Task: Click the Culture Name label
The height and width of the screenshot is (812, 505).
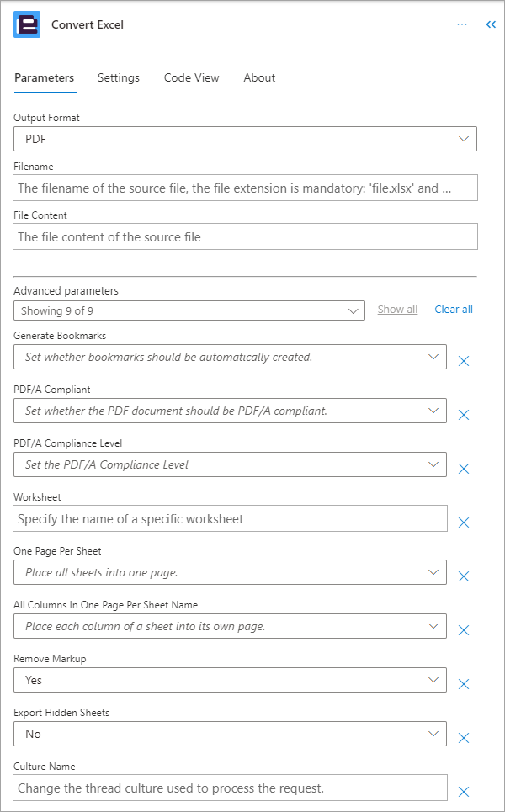Action: (x=44, y=767)
